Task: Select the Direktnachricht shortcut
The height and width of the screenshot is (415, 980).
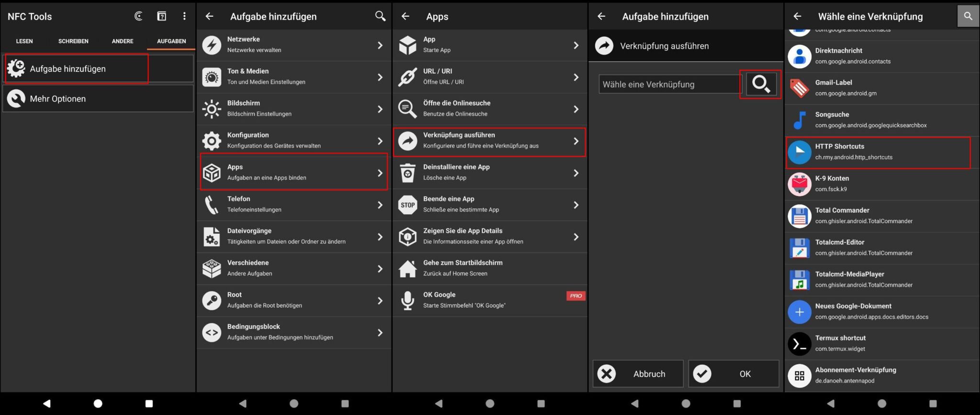Action: point(882,56)
